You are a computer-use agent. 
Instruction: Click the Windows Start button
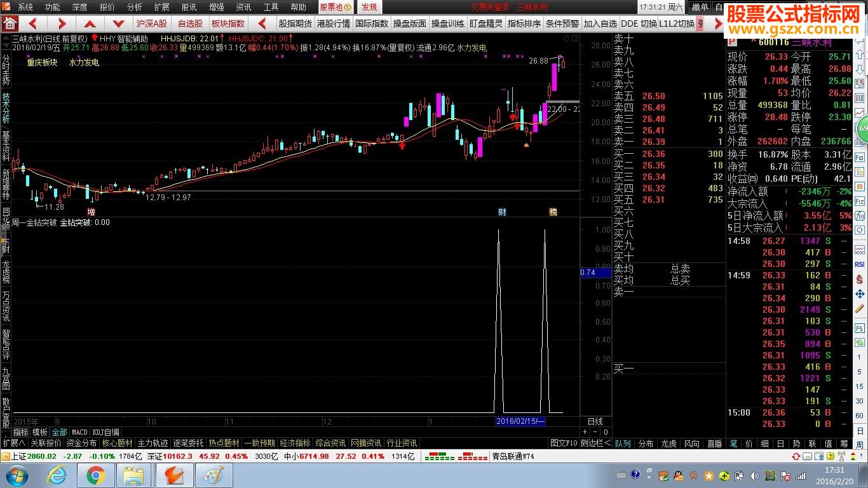click(x=16, y=475)
